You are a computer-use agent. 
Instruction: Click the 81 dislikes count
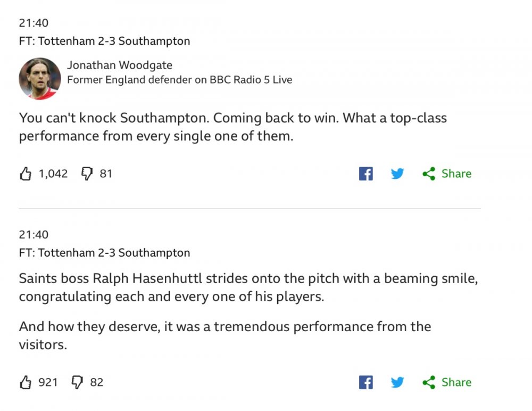[106, 174]
